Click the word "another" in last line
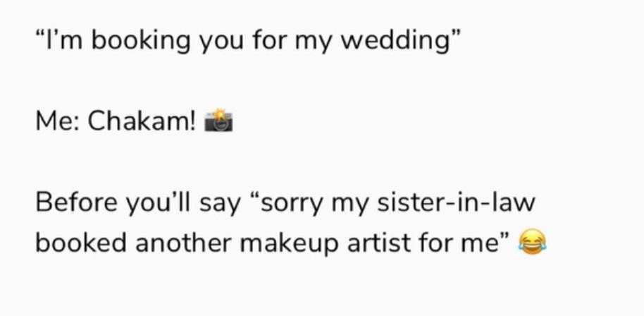 (x=184, y=243)
